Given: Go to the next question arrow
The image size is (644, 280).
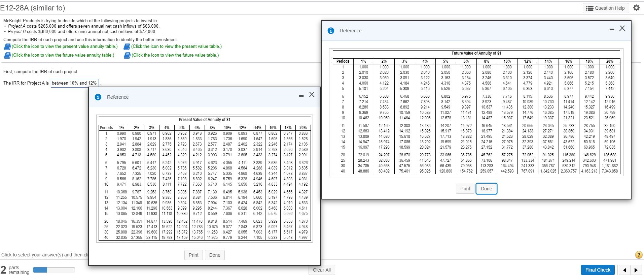Looking at the screenshot, I should point(636,270).
